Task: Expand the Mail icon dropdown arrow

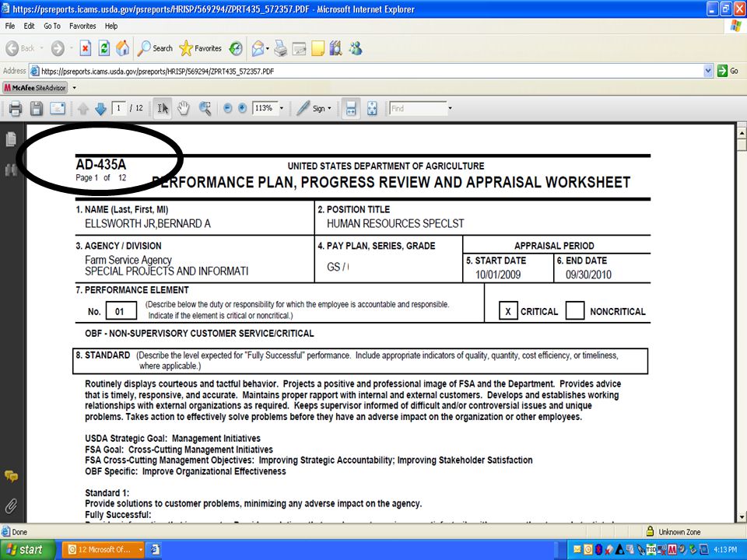Action: [268, 48]
